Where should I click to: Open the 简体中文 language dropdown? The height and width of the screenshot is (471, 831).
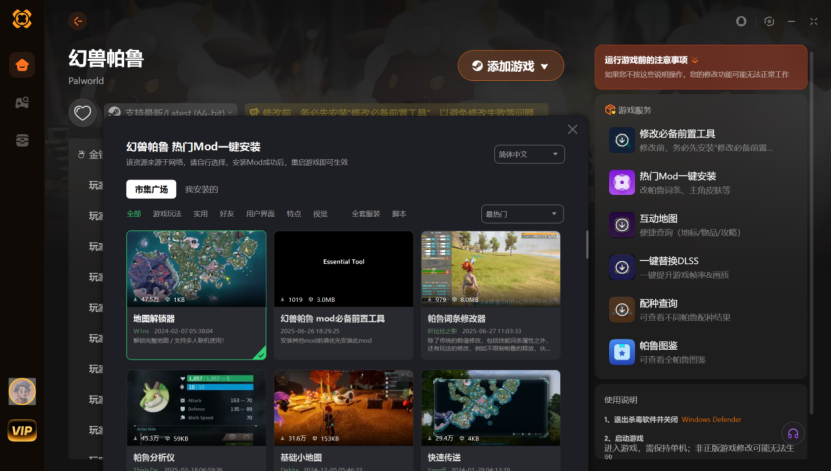tap(529, 154)
